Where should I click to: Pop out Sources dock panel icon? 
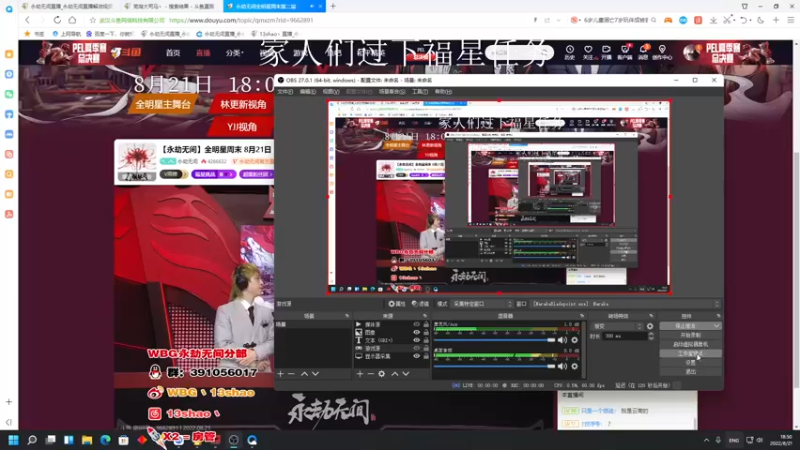point(424,316)
